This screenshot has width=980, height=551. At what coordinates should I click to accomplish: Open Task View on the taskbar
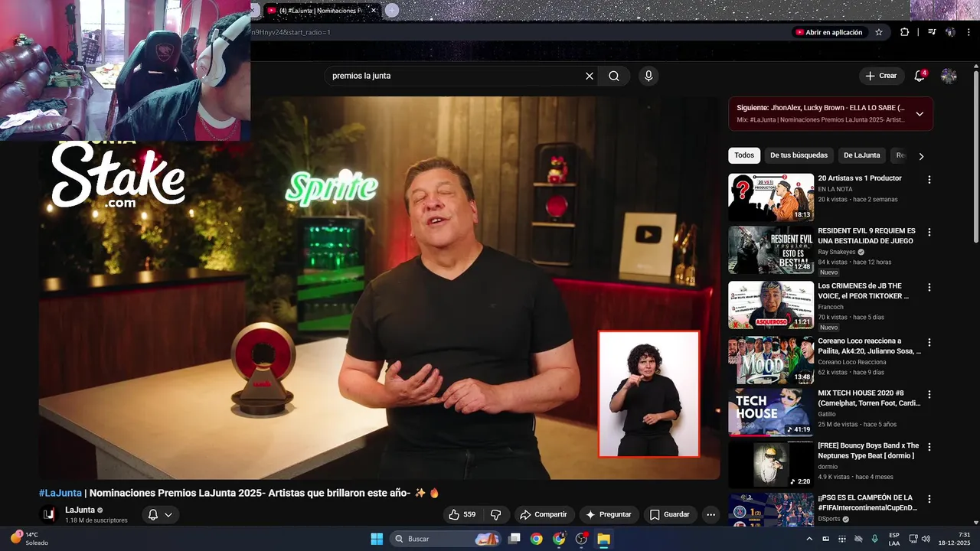[x=514, y=539]
